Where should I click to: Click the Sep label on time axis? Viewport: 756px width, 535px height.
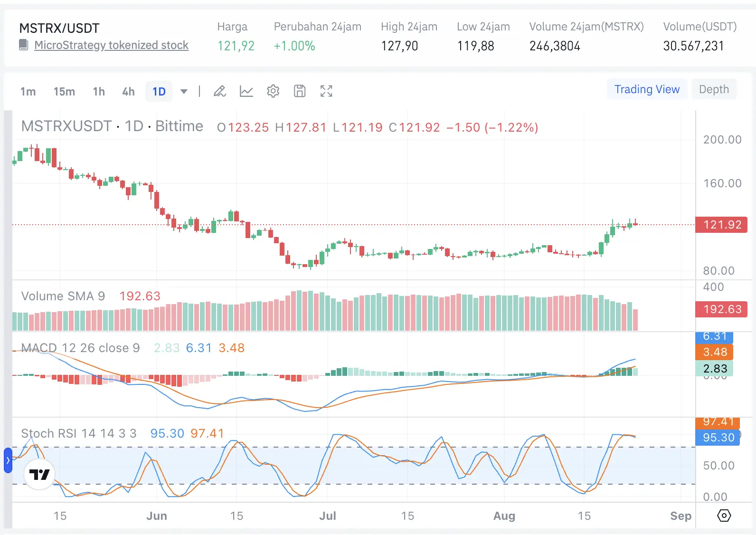coord(681,516)
